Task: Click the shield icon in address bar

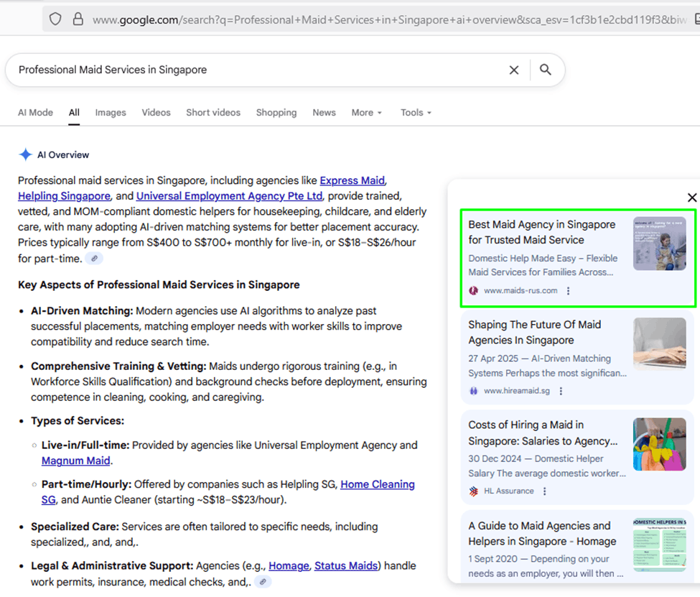Action: tap(55, 19)
